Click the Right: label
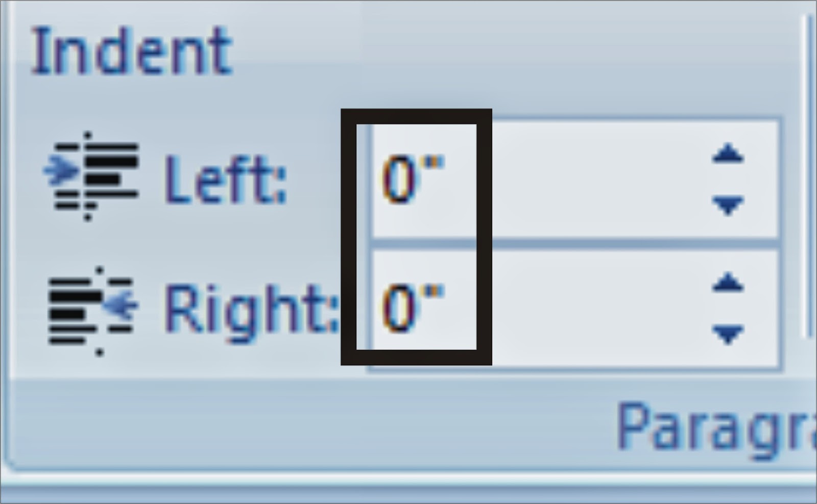Screen dimensions: 817x504 [x=245, y=306]
